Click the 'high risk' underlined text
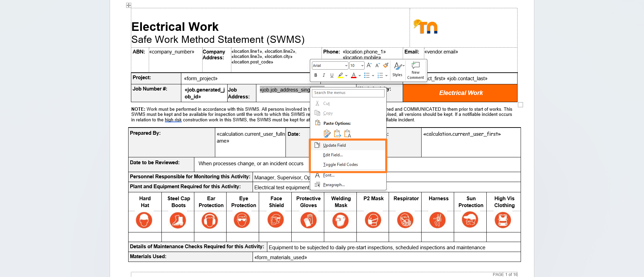The width and height of the screenshot is (644, 277). (173, 120)
